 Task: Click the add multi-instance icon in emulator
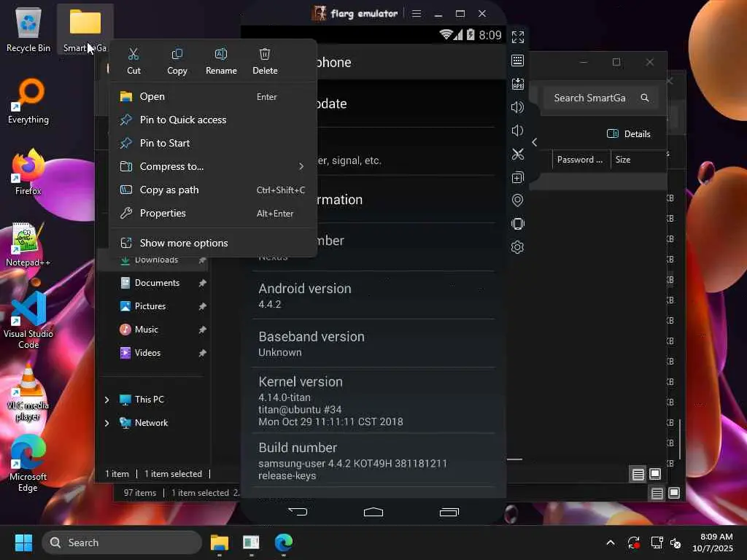click(518, 177)
